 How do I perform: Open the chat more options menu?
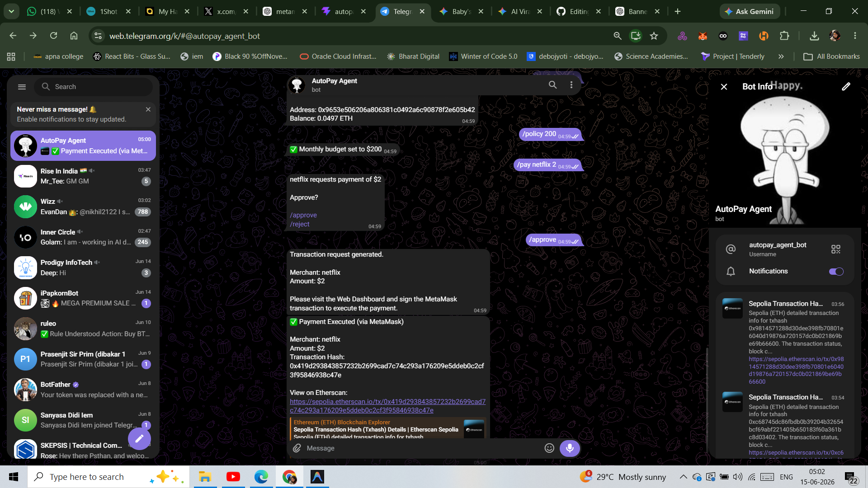coord(571,85)
